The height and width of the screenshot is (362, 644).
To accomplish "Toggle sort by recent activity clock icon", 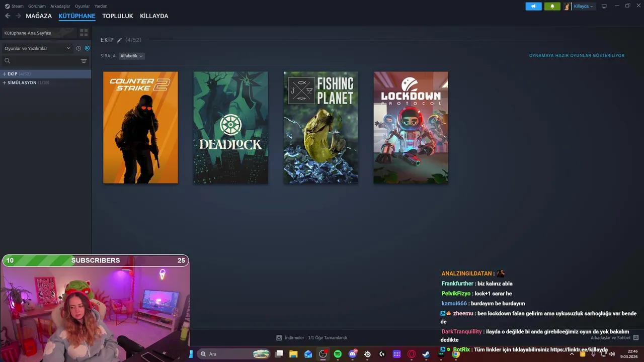I will point(78,48).
